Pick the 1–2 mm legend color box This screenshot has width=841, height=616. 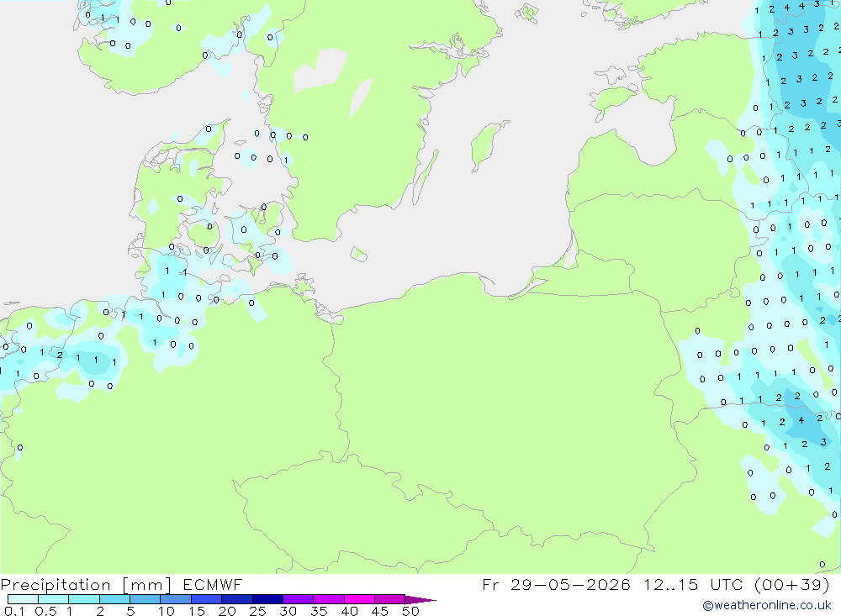click(84, 599)
